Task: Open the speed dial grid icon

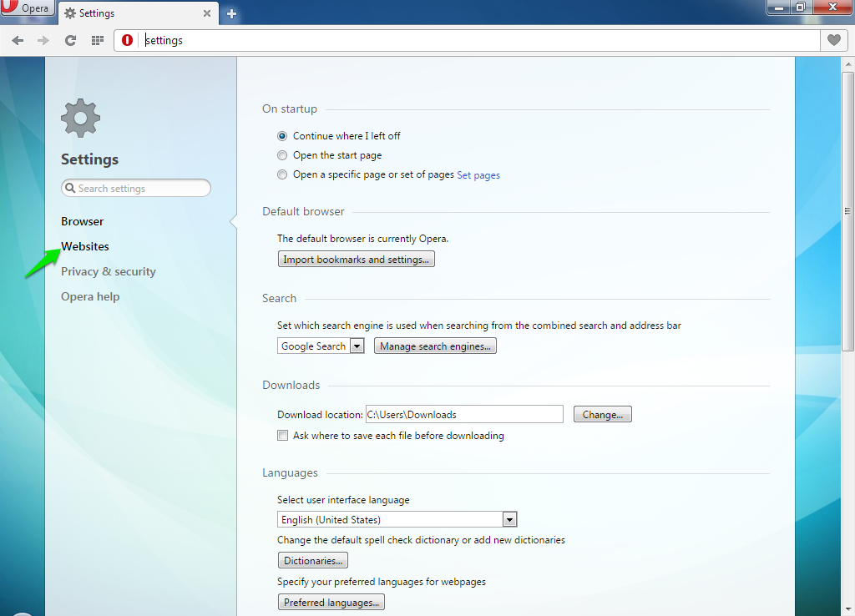Action: click(x=97, y=39)
